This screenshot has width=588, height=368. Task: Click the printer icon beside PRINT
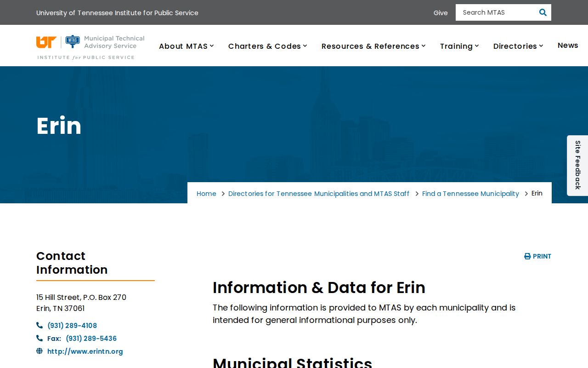pyautogui.click(x=527, y=256)
